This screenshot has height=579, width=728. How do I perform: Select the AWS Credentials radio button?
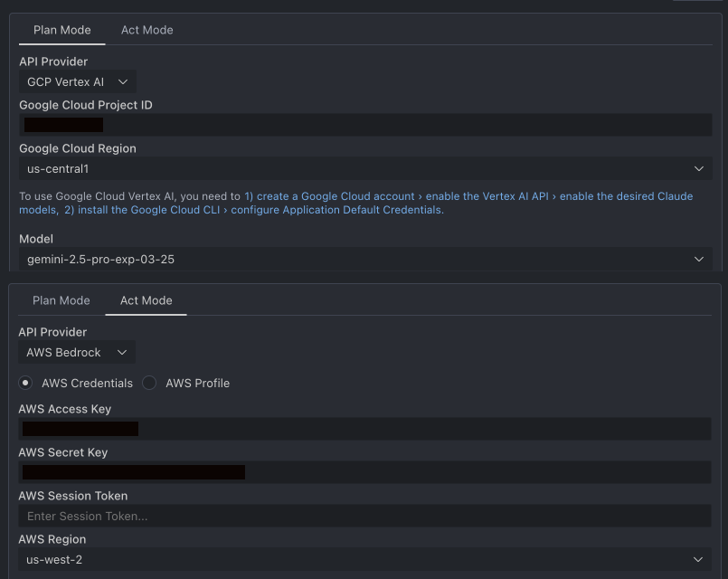point(25,383)
